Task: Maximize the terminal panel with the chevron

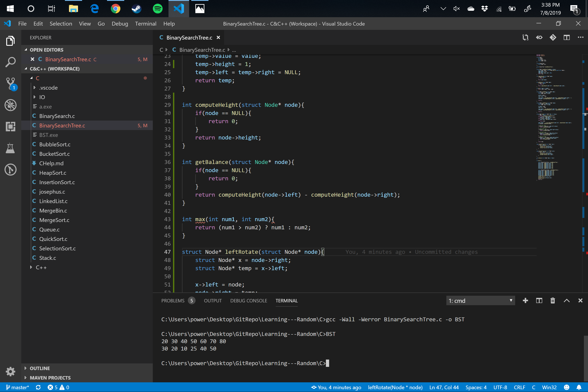Action: 567,300
